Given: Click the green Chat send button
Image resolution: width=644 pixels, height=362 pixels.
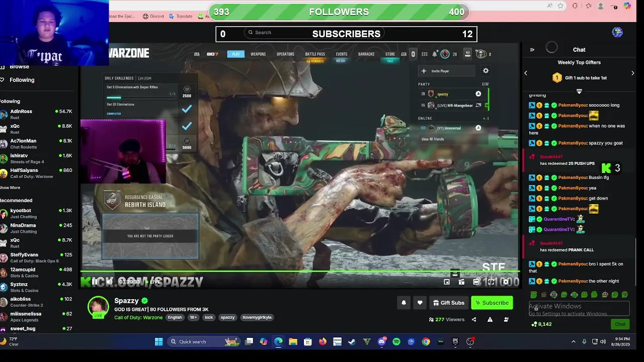Looking at the screenshot, I should click(x=620, y=324).
